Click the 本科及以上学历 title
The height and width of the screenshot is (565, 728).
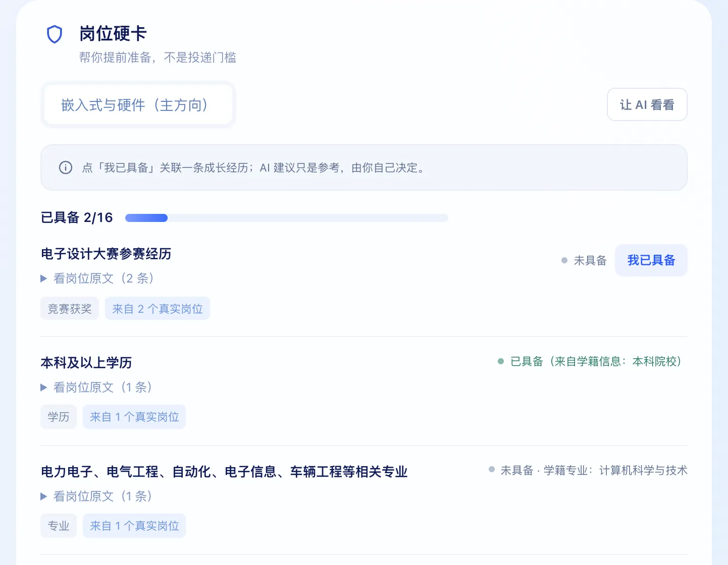tap(86, 363)
